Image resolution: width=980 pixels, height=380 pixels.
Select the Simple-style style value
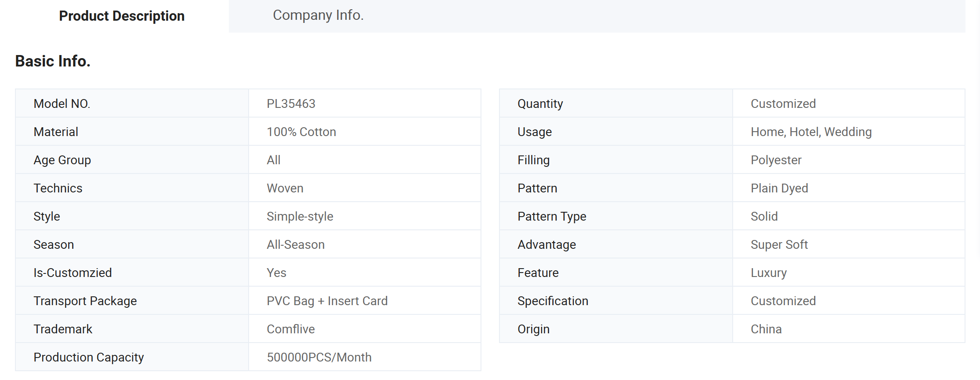(x=300, y=216)
